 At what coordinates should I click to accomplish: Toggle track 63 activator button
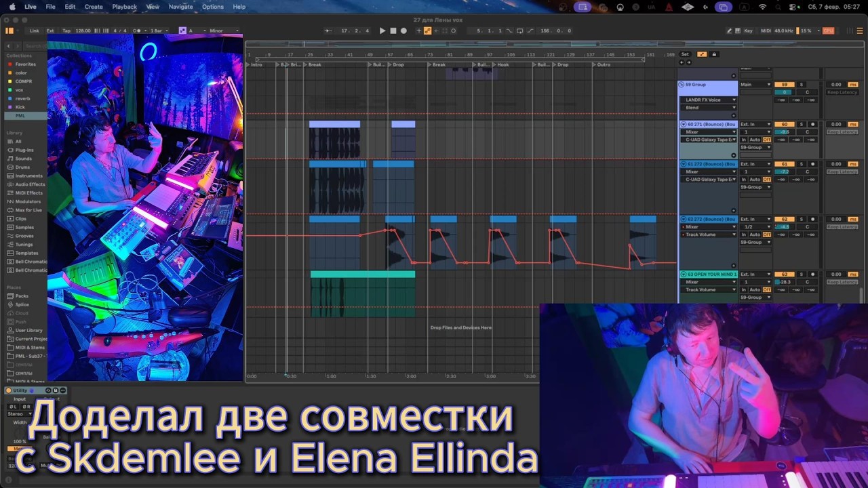pyautogui.click(x=785, y=274)
